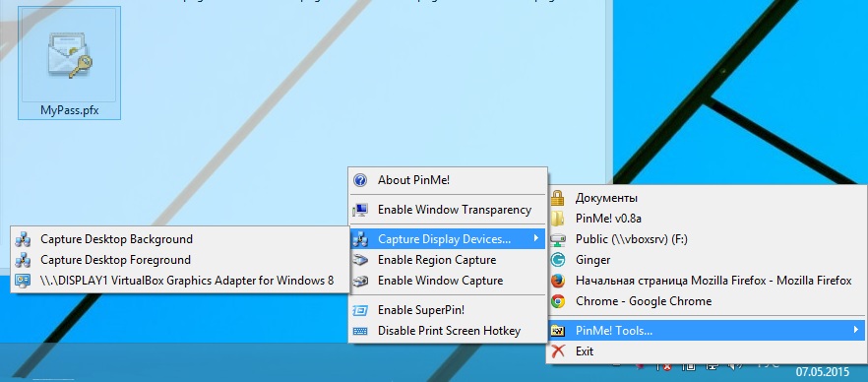Click the network icon beside Capture Display Devices

360,239
